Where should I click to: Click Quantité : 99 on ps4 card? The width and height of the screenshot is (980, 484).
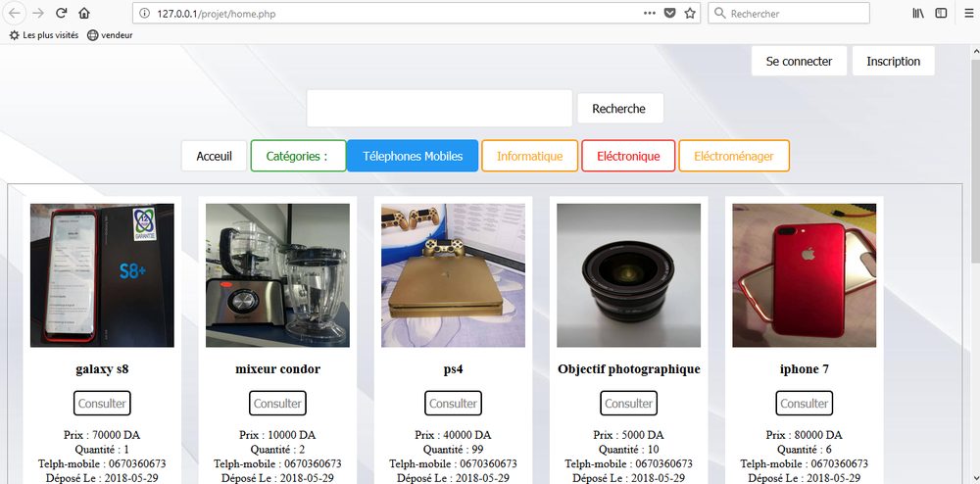pos(453,449)
